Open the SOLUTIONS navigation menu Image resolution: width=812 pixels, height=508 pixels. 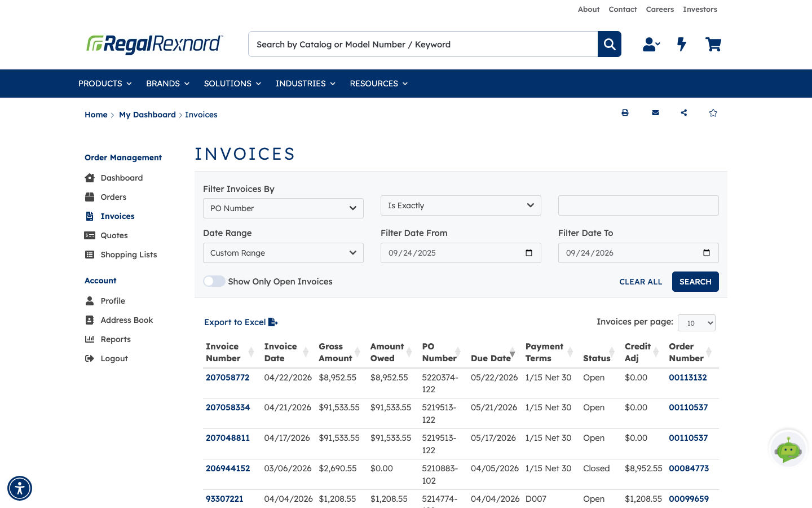point(232,84)
